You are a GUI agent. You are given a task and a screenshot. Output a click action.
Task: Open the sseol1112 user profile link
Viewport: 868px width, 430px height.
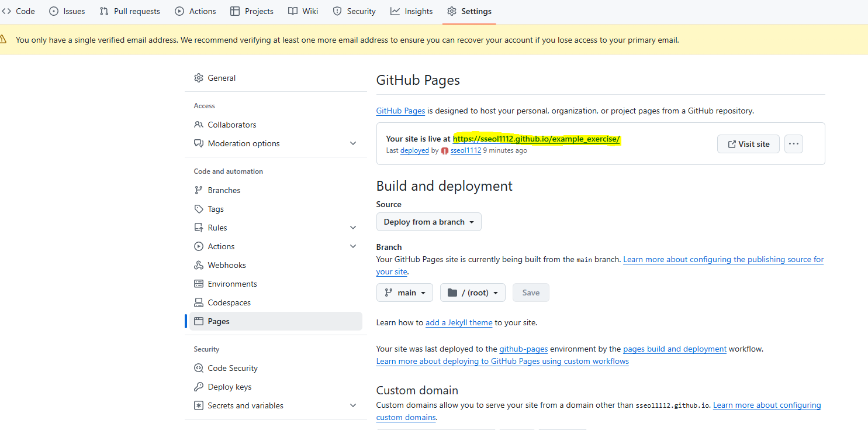466,150
